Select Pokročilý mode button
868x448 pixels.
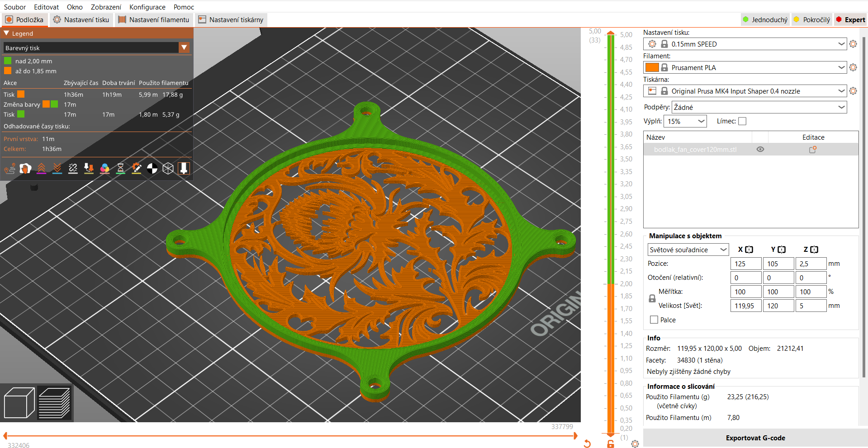pos(812,20)
